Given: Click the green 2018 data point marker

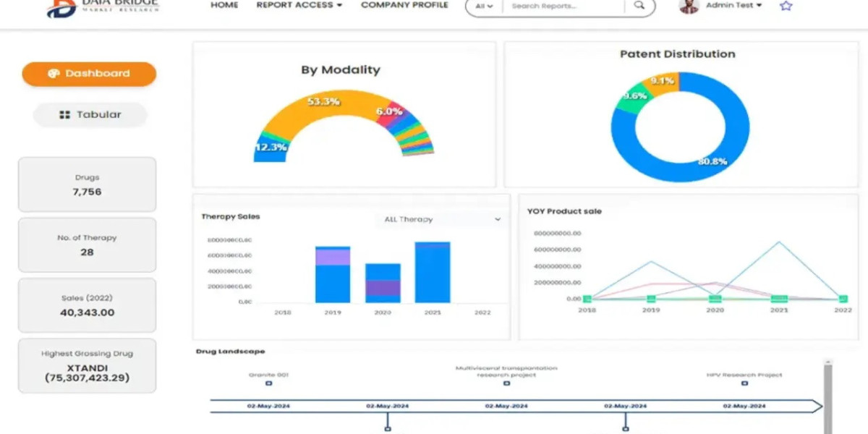Looking at the screenshot, I should (x=587, y=299).
